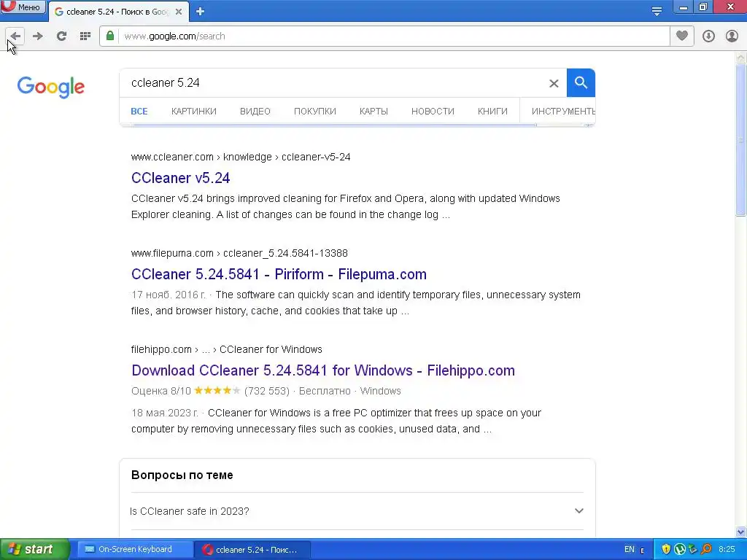Go back using the browser back arrow
The image size is (747, 560).
pyautogui.click(x=15, y=36)
